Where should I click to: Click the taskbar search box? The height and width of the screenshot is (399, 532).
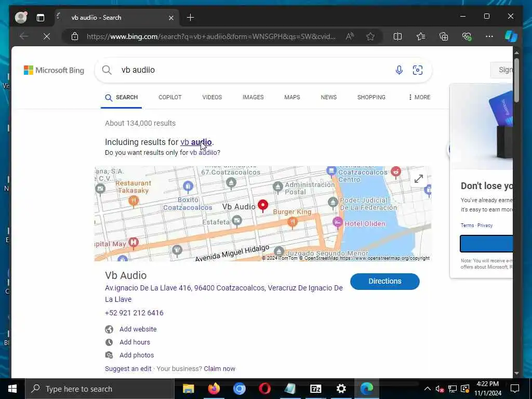tap(100, 389)
